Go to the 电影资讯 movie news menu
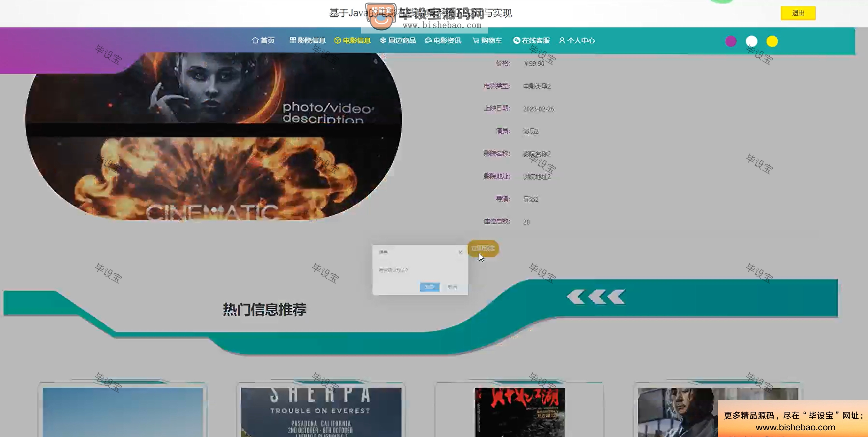 click(443, 40)
